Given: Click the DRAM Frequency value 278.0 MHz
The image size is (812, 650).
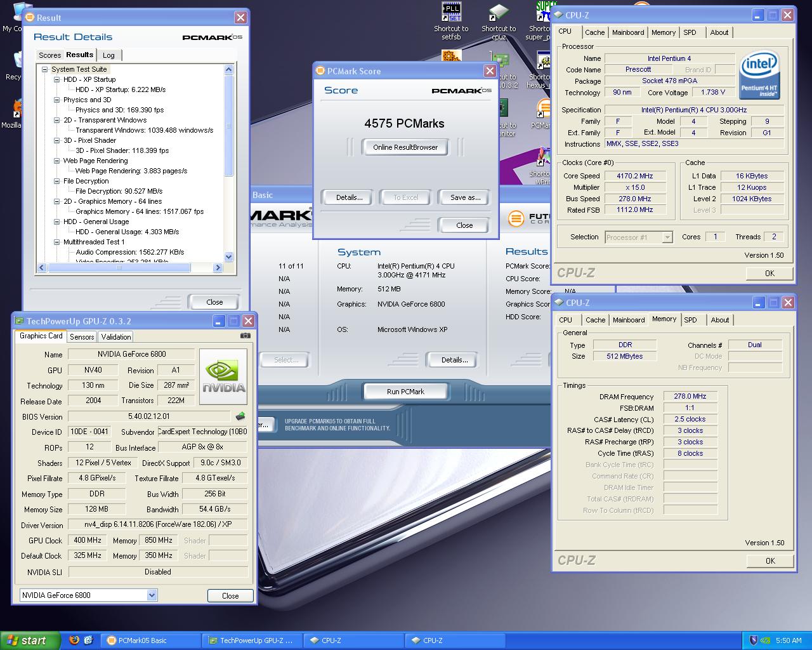Looking at the screenshot, I should click(x=690, y=396).
